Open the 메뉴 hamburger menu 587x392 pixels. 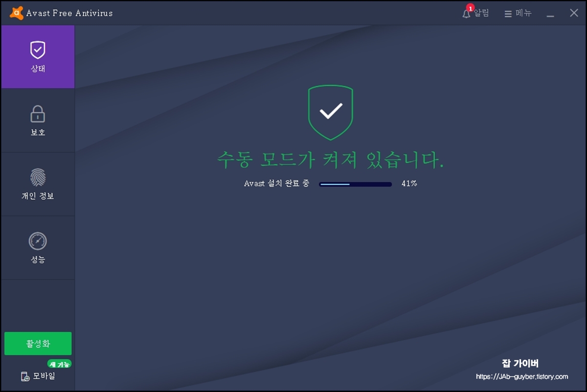tap(518, 13)
